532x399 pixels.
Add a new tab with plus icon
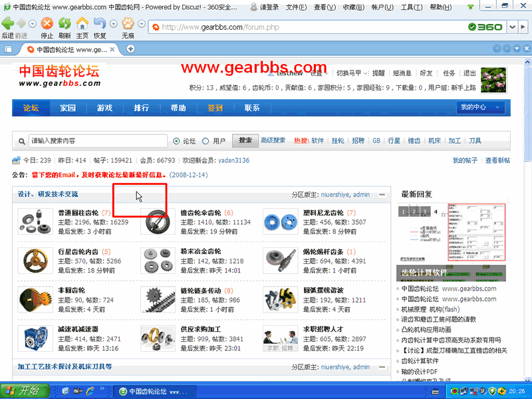point(130,49)
